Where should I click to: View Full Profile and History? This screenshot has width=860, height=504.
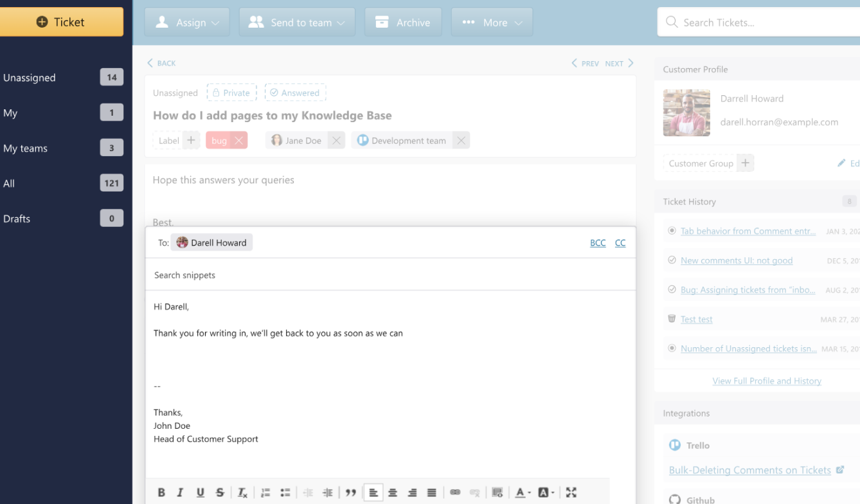coord(767,381)
